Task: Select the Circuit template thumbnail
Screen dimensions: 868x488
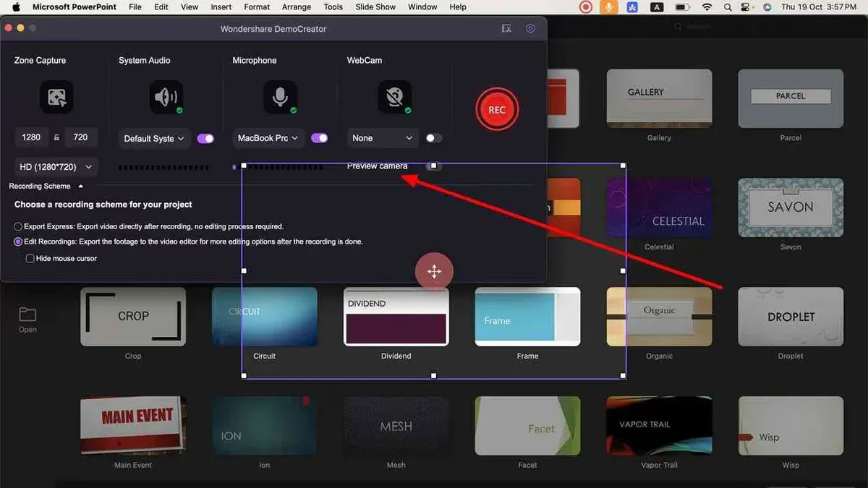Action: pos(265,317)
